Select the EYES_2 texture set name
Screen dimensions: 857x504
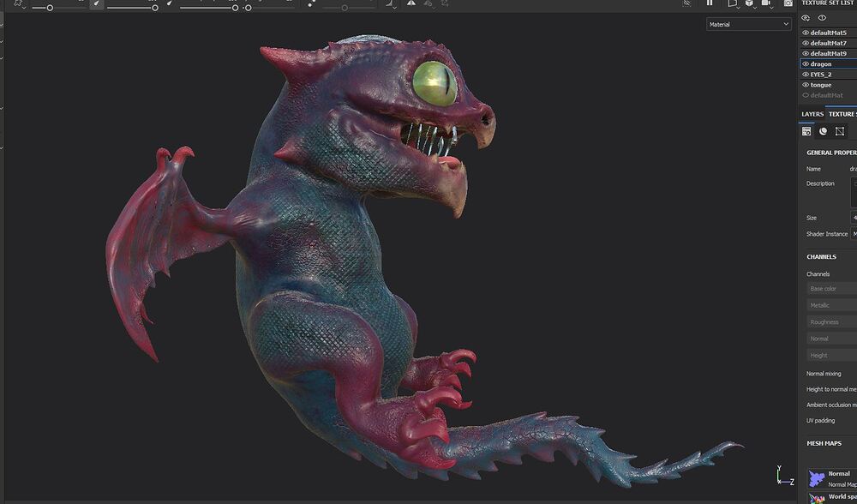(x=821, y=75)
